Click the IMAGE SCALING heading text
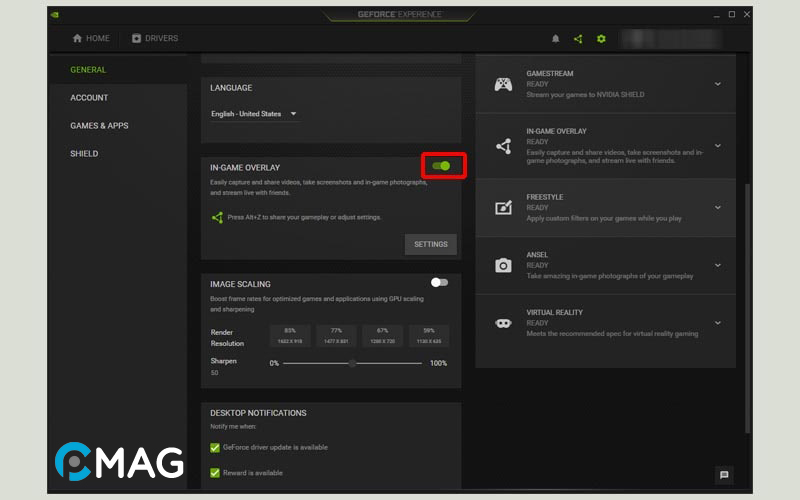This screenshot has height=500, width=800. pyautogui.click(x=240, y=284)
